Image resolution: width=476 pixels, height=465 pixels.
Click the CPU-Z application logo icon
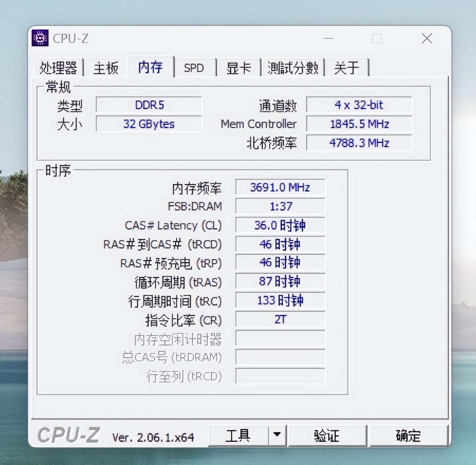(x=40, y=38)
